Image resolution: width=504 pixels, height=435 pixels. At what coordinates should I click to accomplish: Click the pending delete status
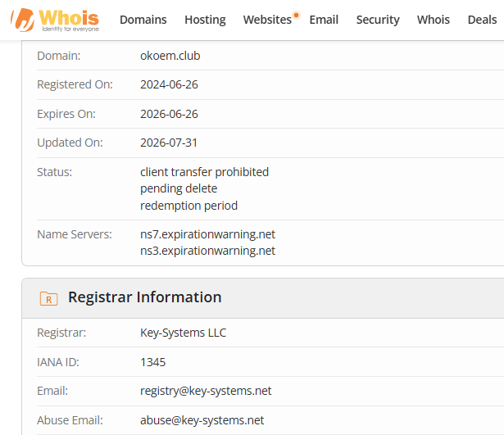pos(179,188)
